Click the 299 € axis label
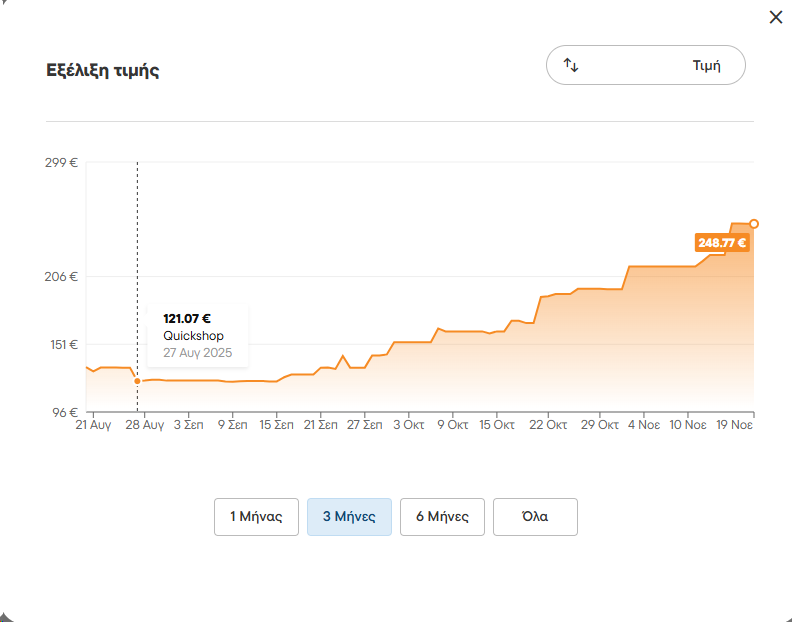Image resolution: width=792 pixels, height=622 pixels. pyautogui.click(x=61, y=163)
